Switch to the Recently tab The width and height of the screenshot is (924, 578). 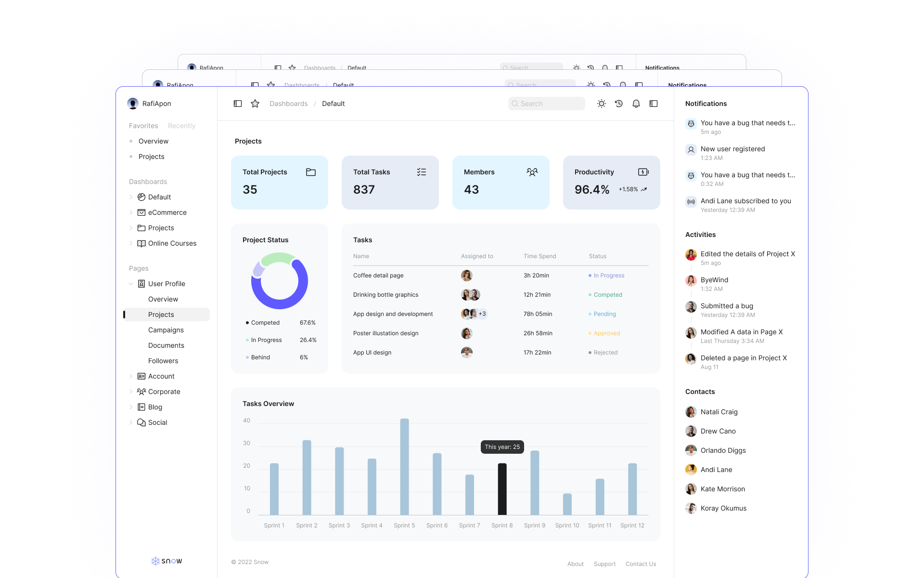click(181, 126)
